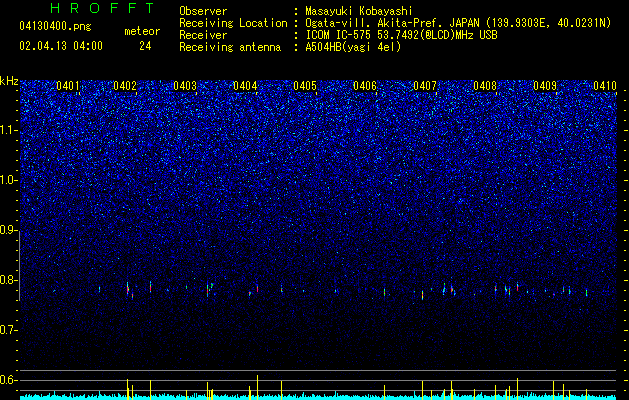629x400 pixels.
Task: Click the 0406 time marker
Action: click(x=365, y=86)
